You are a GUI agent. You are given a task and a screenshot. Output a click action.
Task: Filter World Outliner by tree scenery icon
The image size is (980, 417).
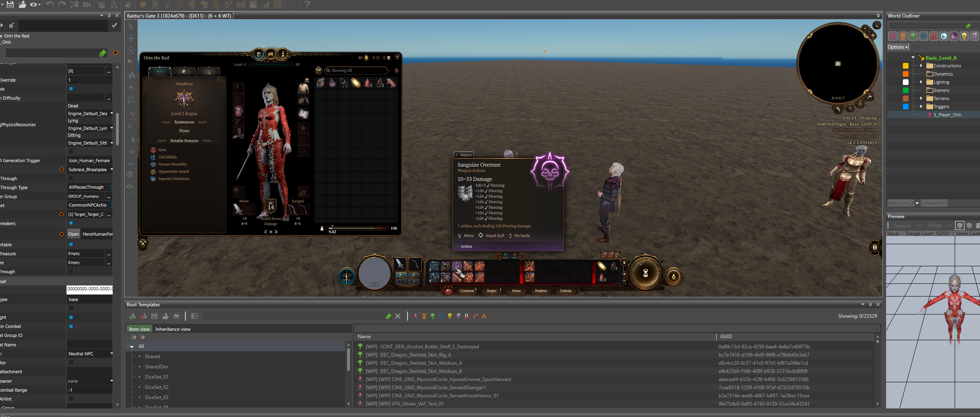pos(913,36)
